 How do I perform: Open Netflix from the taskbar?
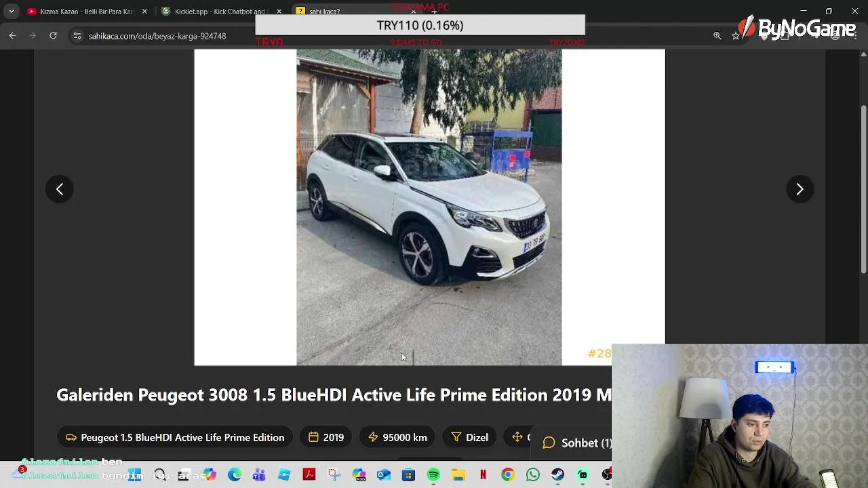coord(483,475)
